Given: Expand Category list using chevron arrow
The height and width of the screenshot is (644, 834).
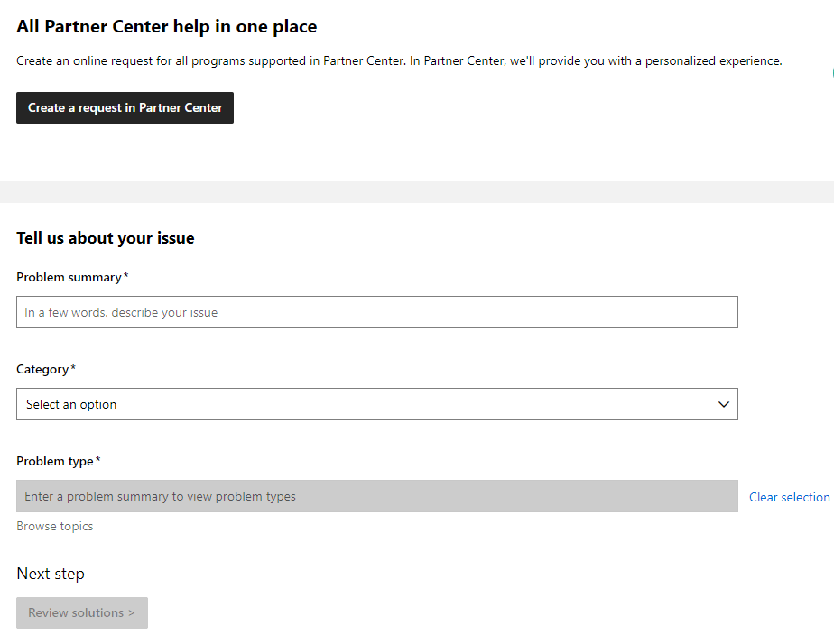Looking at the screenshot, I should (x=723, y=404).
